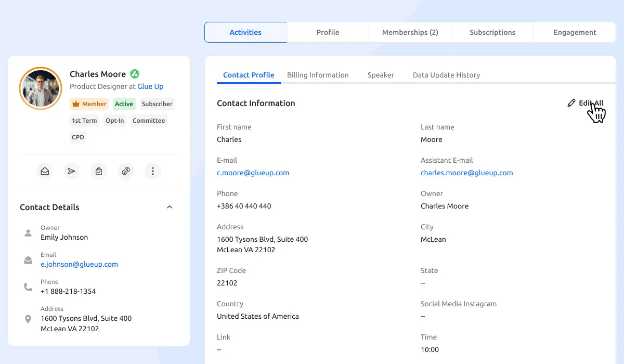Open the three-dot more options menu
The height and width of the screenshot is (364, 624).
tap(152, 171)
